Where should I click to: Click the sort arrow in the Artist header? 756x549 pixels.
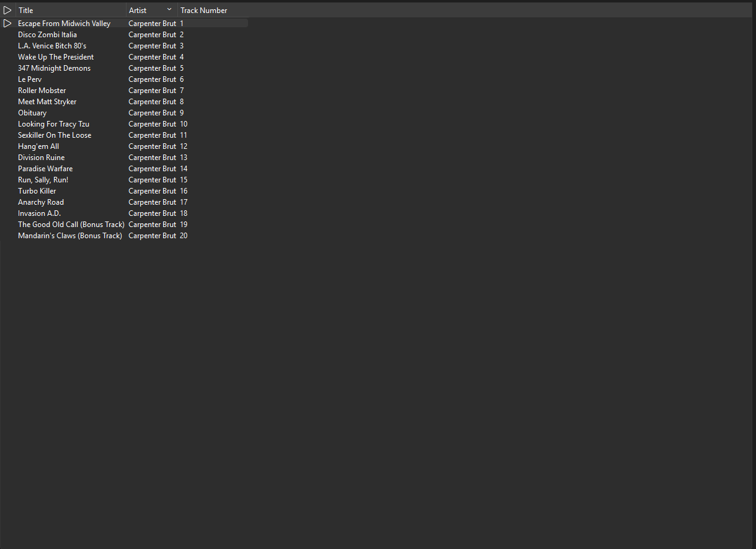coord(169,10)
